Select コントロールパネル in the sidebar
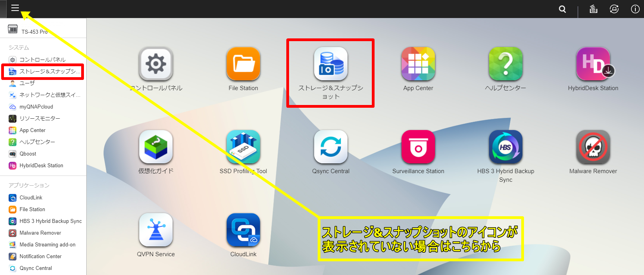Viewport: 644px width, 275px height. (43, 60)
